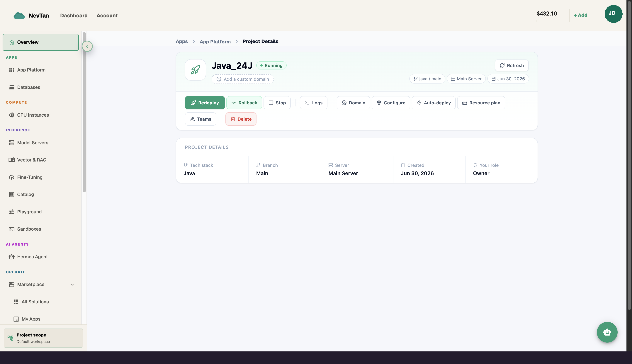This screenshot has width=632, height=364.
Task: Click the Apps breadcrumb link
Action: (x=181, y=41)
